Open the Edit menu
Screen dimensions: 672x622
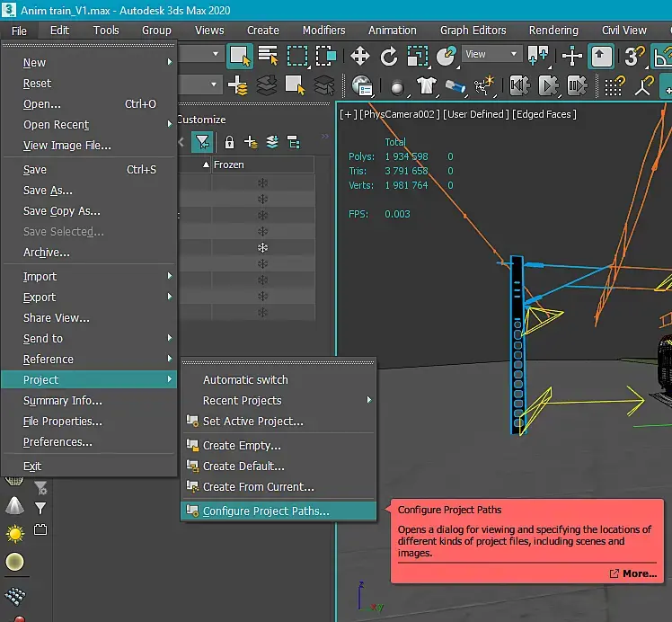[59, 31]
